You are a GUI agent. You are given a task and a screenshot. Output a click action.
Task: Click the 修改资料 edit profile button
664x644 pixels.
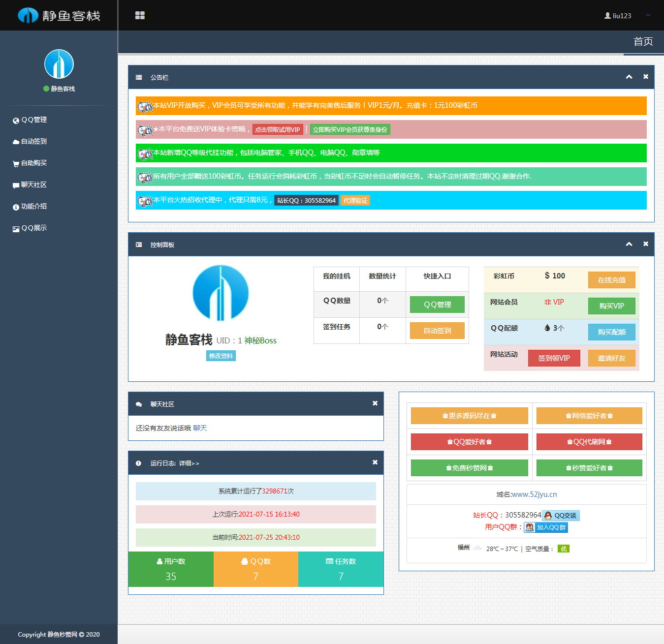(221, 356)
